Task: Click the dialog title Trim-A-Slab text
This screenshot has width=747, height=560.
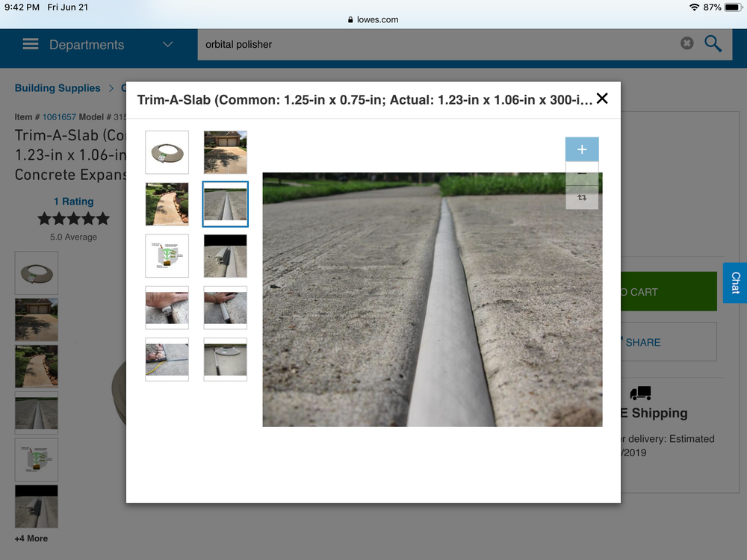Action: coord(365,100)
